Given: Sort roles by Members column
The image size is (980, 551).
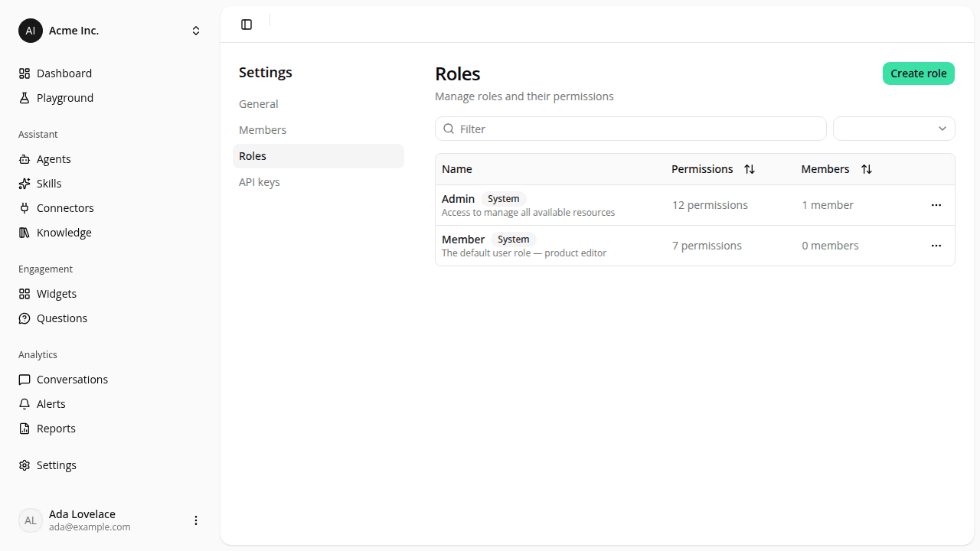Looking at the screenshot, I should click(867, 169).
